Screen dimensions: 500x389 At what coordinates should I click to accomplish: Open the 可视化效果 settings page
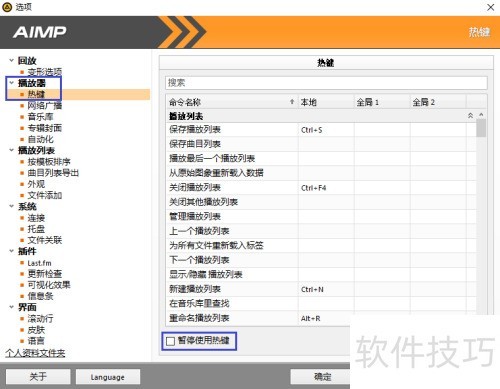point(49,285)
